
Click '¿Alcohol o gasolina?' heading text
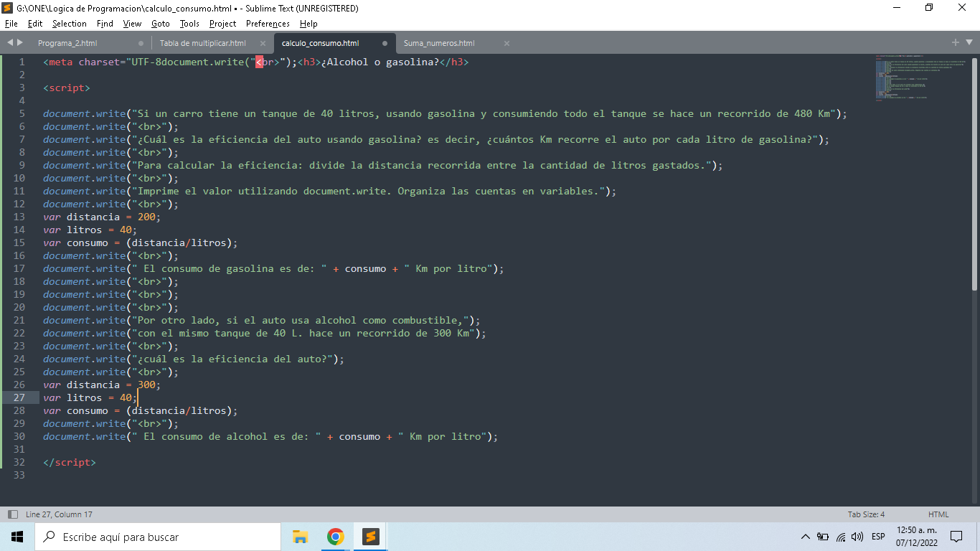click(380, 62)
